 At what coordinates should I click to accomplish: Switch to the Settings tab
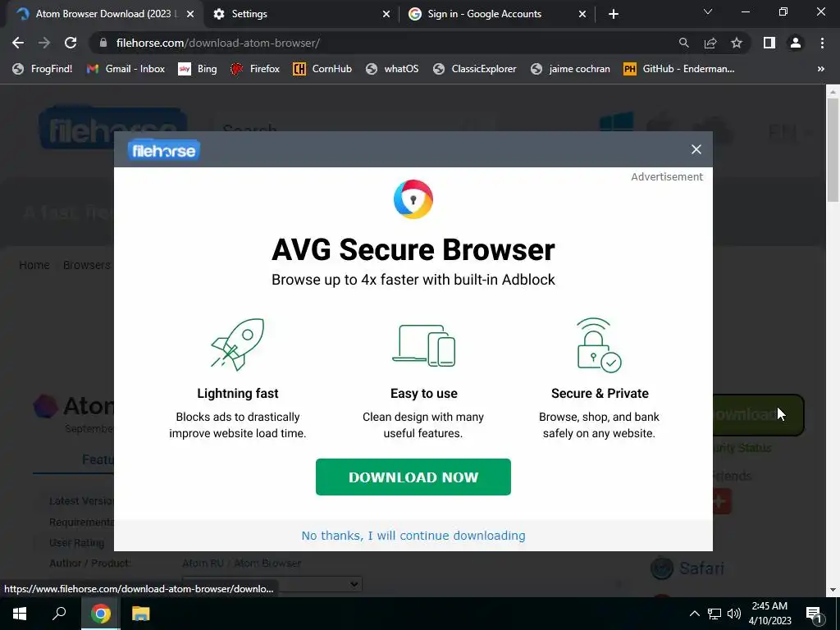[x=302, y=14]
